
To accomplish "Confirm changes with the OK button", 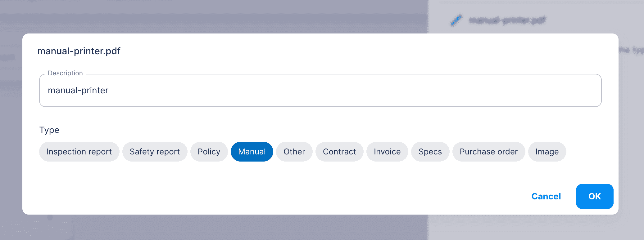I will (594, 196).
